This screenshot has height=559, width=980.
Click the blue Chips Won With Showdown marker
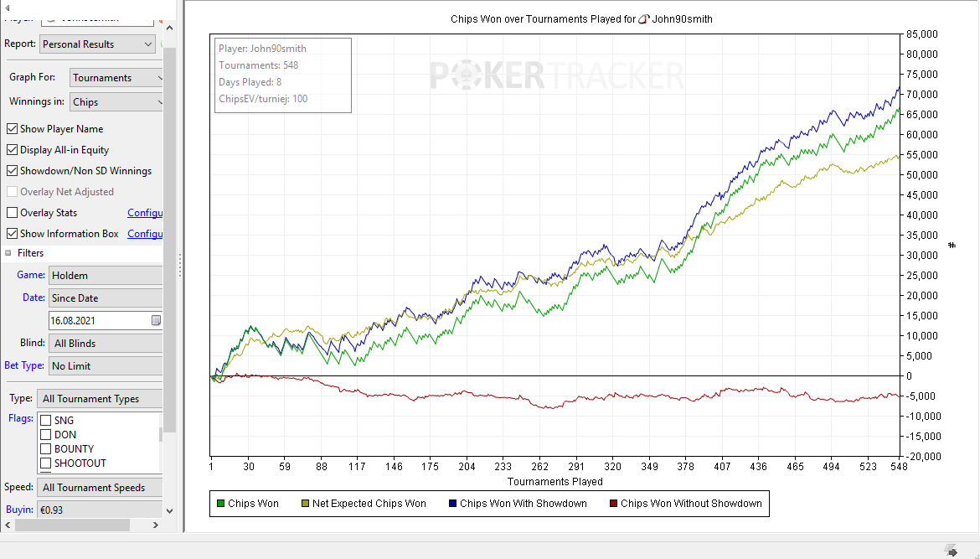point(452,504)
